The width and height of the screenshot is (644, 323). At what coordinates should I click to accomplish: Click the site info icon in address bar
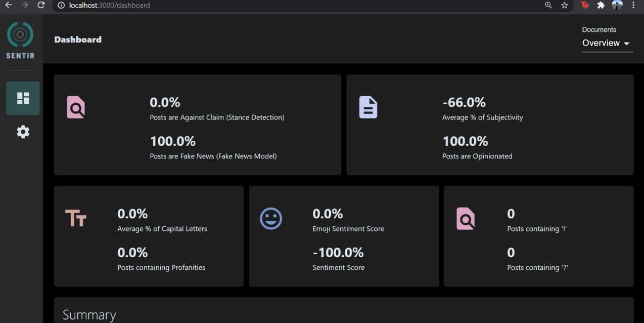click(61, 5)
